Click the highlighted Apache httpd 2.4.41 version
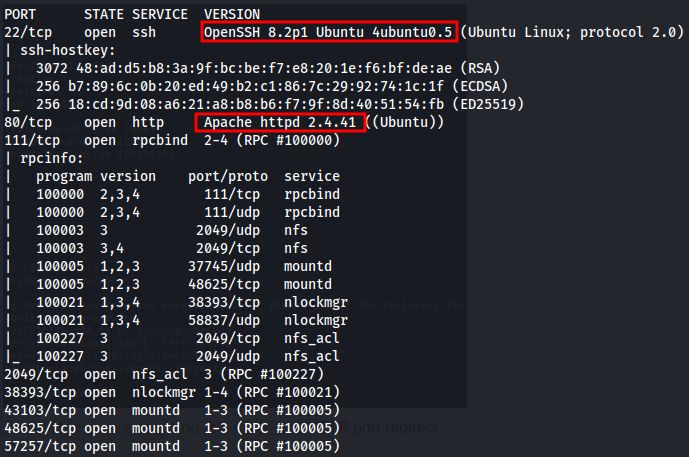This screenshot has width=689, height=457. (x=280, y=122)
